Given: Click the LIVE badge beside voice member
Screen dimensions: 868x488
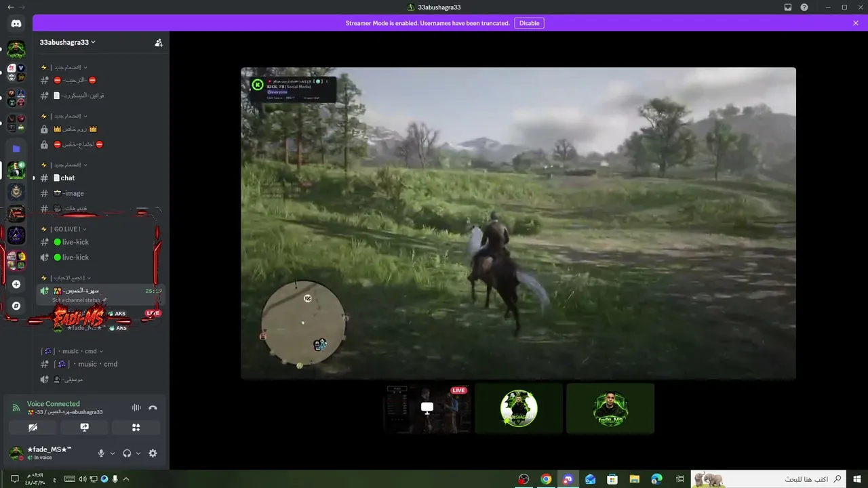Looking at the screenshot, I should pyautogui.click(x=153, y=313).
